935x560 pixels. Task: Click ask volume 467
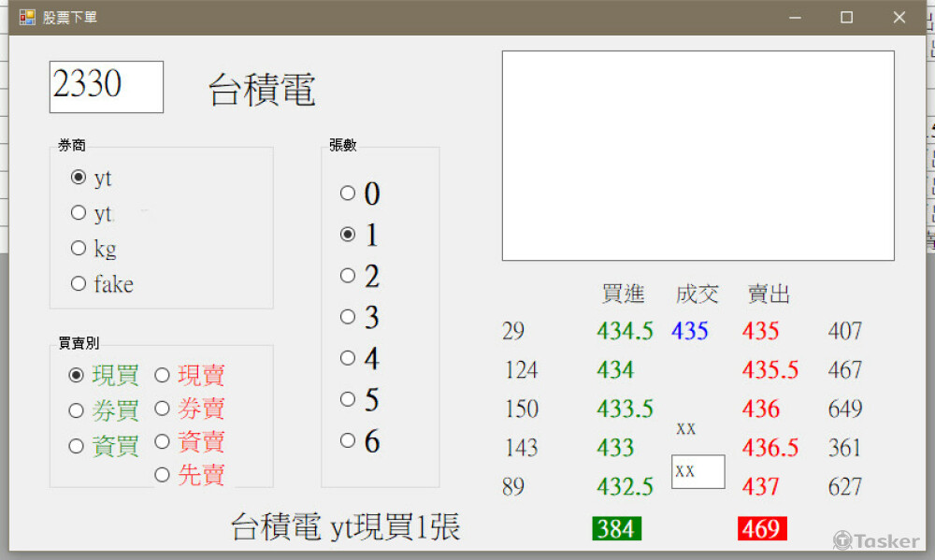coord(845,370)
